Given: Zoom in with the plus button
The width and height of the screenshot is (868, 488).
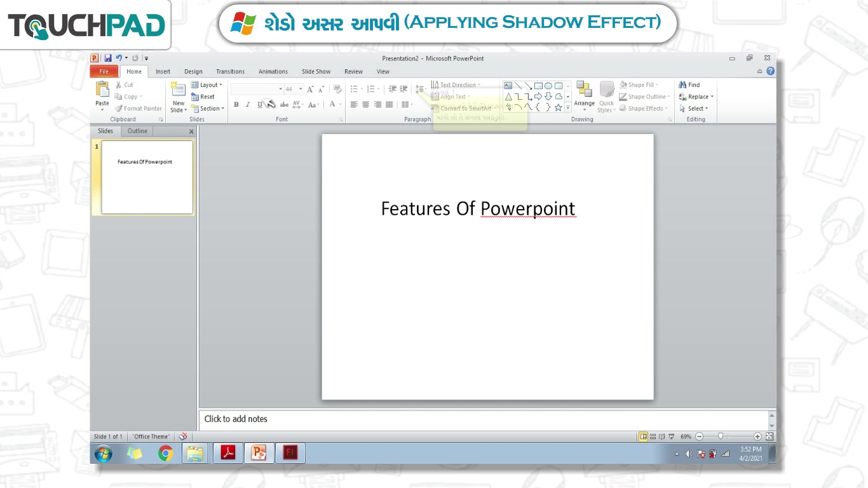Looking at the screenshot, I should point(757,437).
